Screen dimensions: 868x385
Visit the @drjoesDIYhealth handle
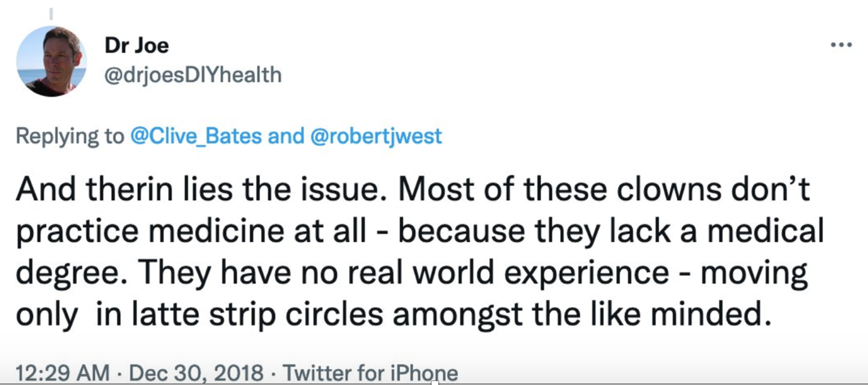[193, 75]
